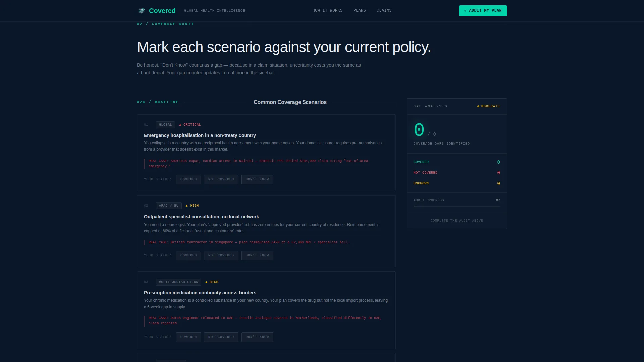The width and height of the screenshot is (644, 362).
Task: Click the MULTI-JURISDICTION tag
Action: pyautogui.click(x=178, y=282)
